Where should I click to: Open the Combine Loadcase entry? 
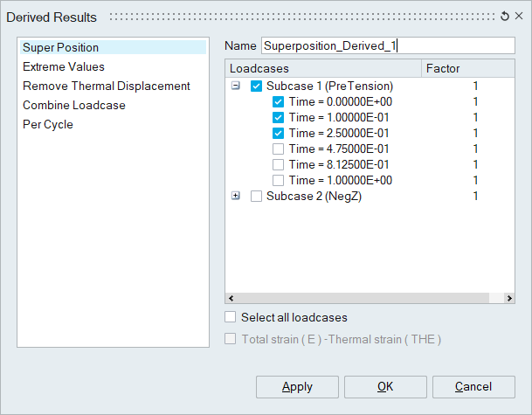[74, 105]
